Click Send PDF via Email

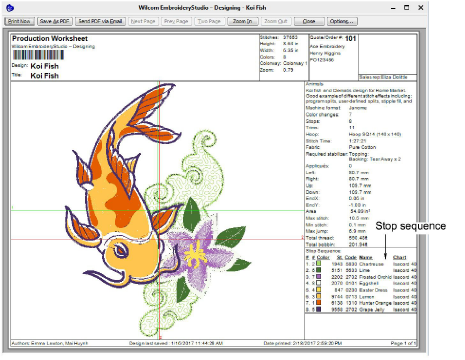[100, 21]
